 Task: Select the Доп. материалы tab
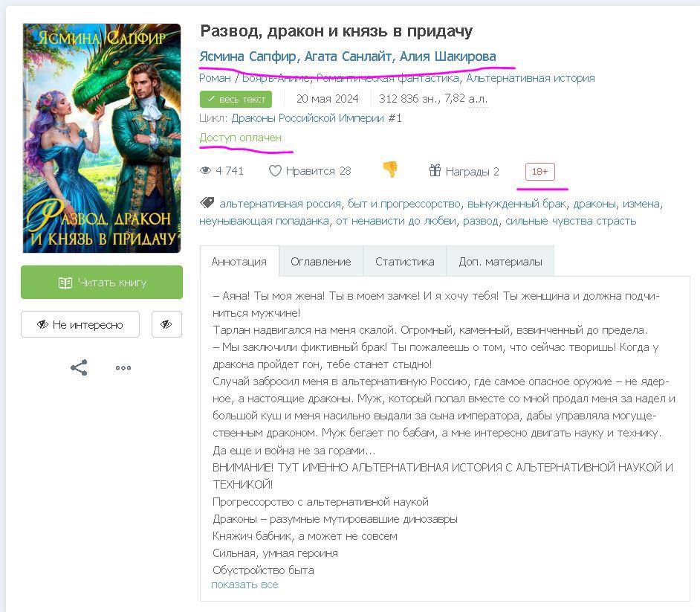pos(500,261)
